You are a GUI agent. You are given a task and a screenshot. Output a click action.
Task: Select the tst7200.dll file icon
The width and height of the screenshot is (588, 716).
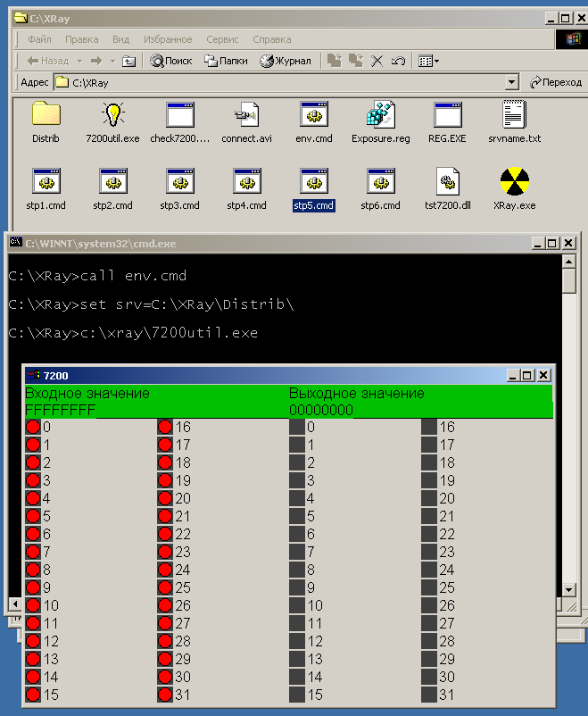pyautogui.click(x=448, y=182)
